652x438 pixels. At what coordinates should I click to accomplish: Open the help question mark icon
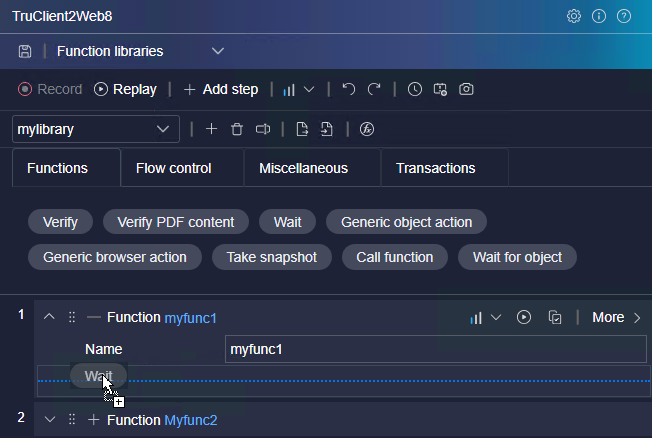click(624, 16)
